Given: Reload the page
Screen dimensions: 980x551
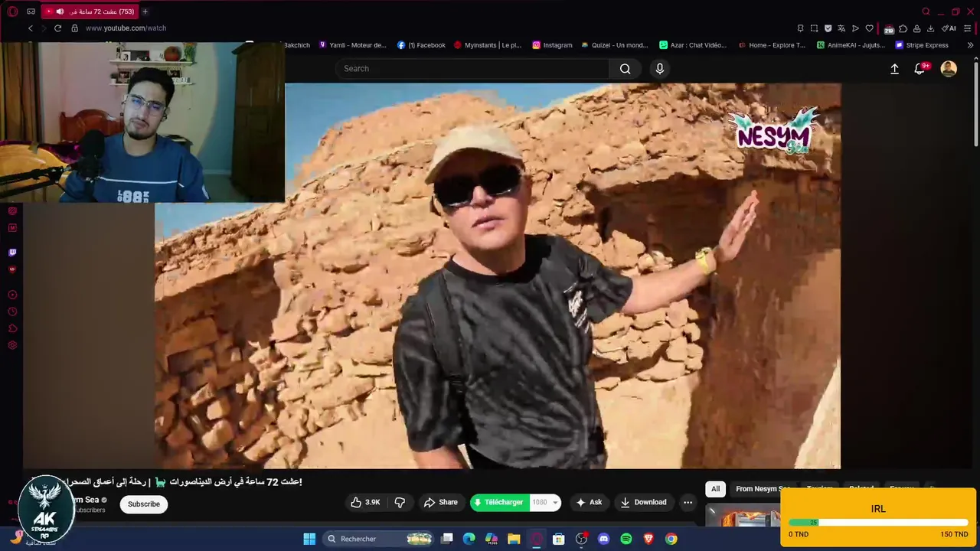Looking at the screenshot, I should click(57, 28).
